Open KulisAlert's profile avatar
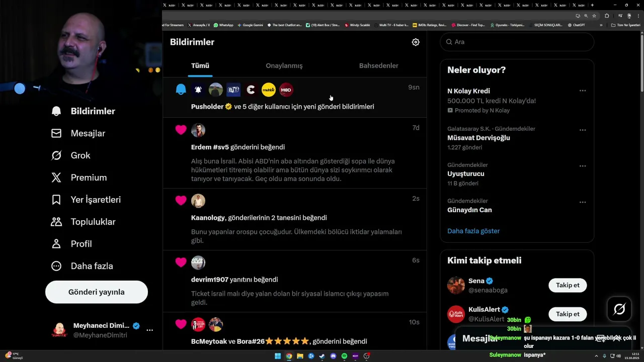 456,314
